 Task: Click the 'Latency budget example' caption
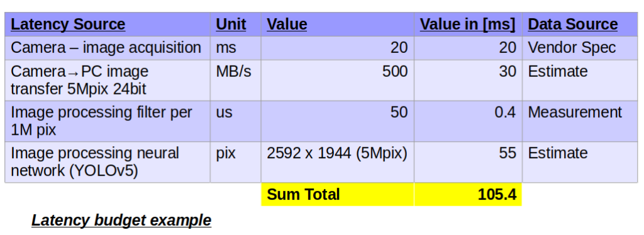(x=121, y=221)
